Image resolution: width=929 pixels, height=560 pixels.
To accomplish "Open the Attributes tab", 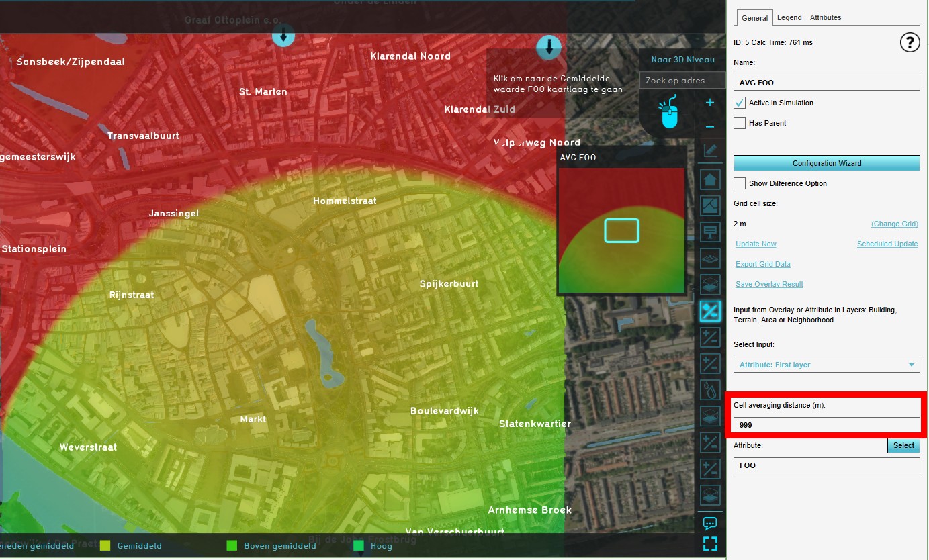I will tap(825, 17).
